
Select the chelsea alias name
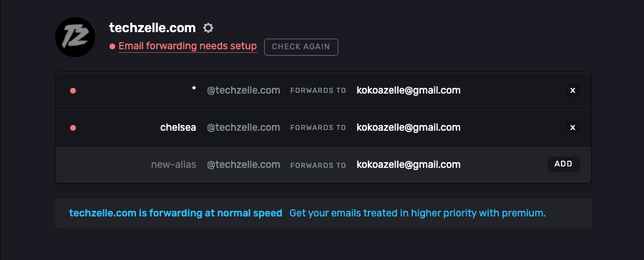(178, 128)
